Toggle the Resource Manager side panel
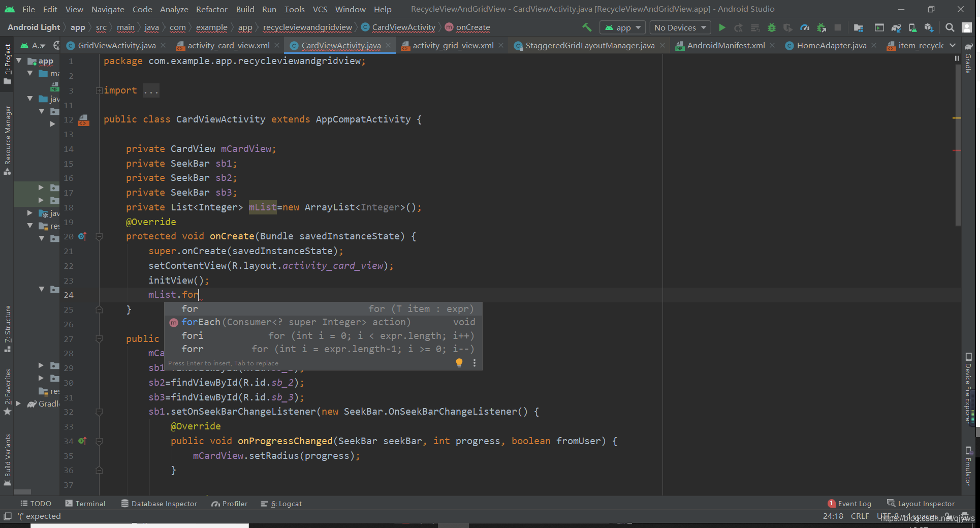The height and width of the screenshot is (528, 980). click(x=7, y=140)
